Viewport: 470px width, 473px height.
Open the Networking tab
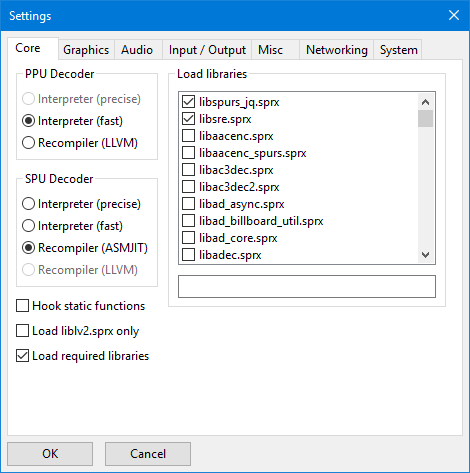point(337,50)
